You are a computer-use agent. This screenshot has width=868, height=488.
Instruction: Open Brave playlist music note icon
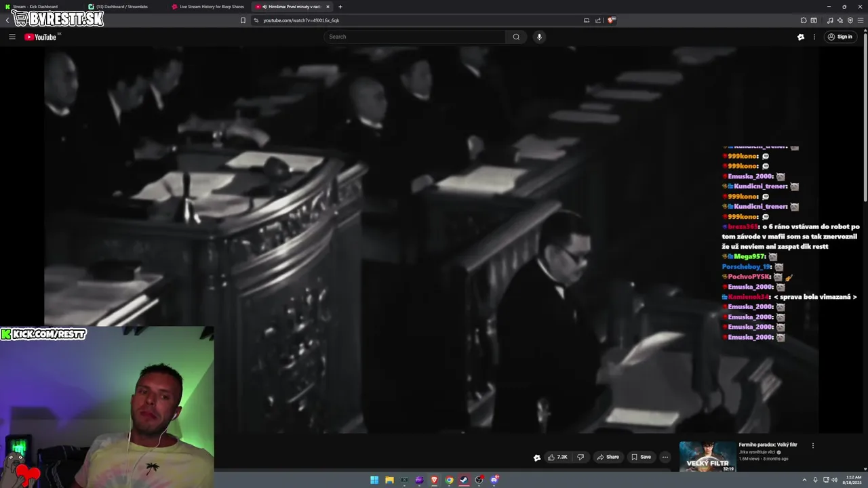click(x=830, y=20)
